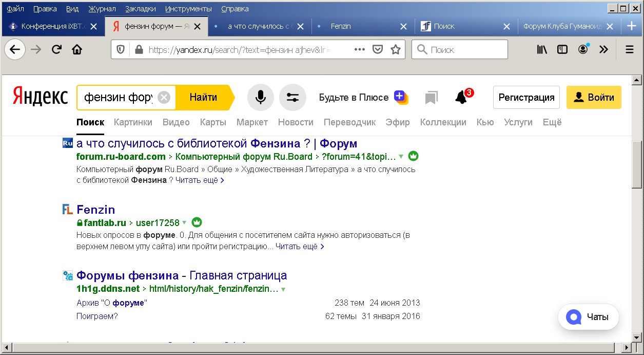Expand 'Читать ещё' for ru-board result
Screen dimensions: 644x355
[200, 180]
